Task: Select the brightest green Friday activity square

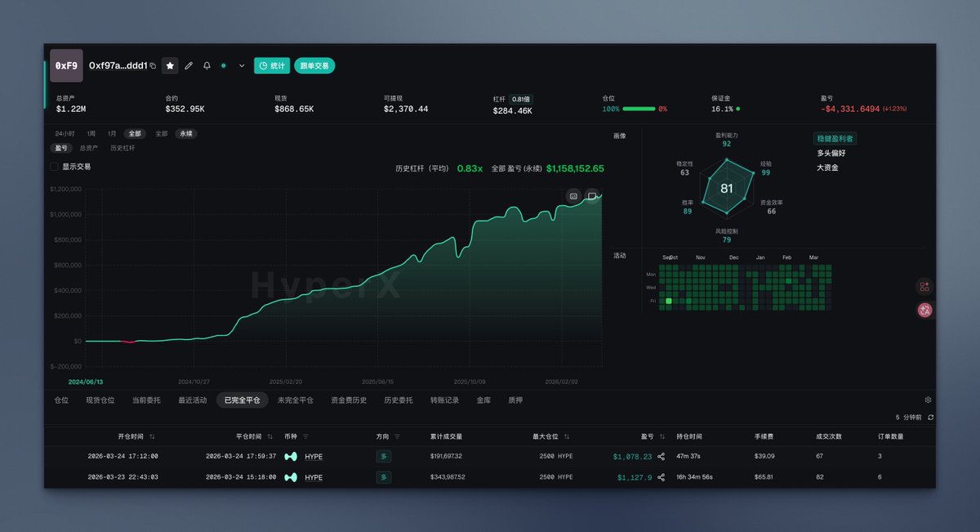Action: coord(668,301)
